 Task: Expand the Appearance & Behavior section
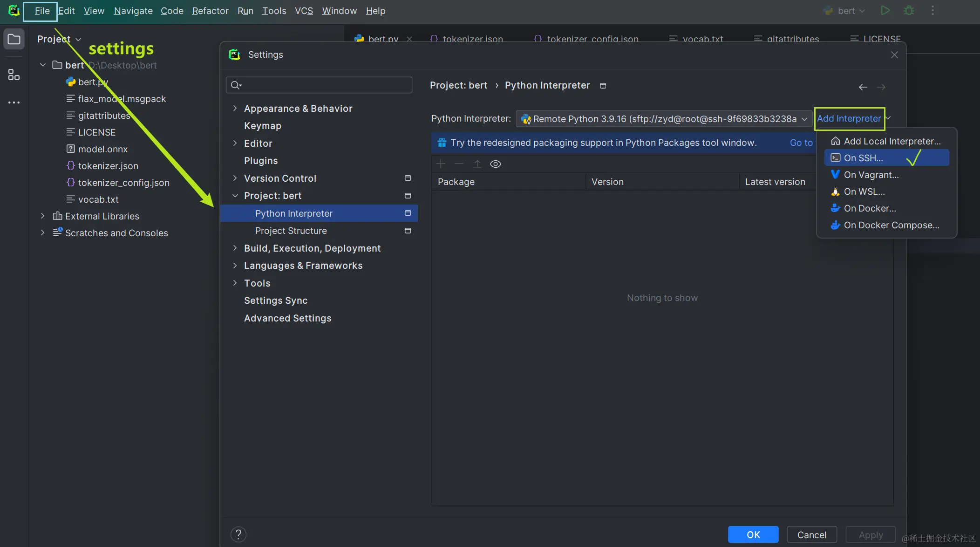235,108
